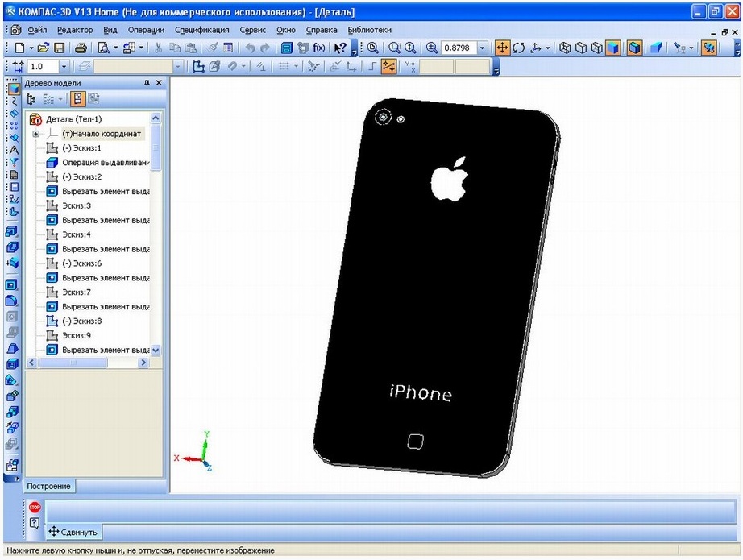Open the Файл menu
The width and height of the screenshot is (743, 560).
pyautogui.click(x=37, y=30)
